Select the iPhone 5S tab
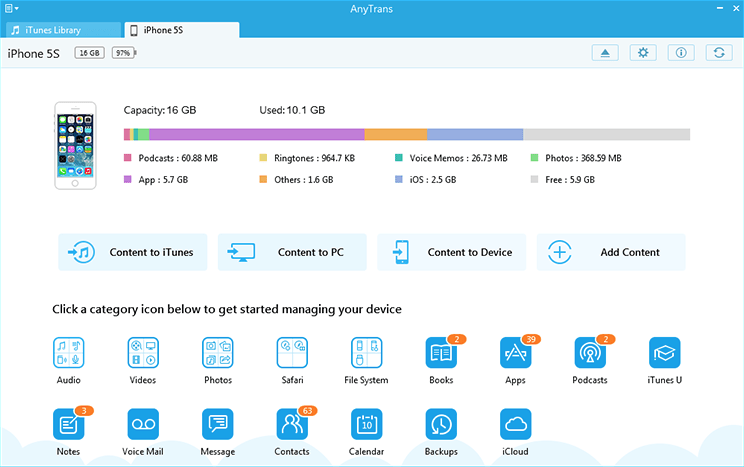Image resolution: width=744 pixels, height=467 pixels. (x=180, y=30)
